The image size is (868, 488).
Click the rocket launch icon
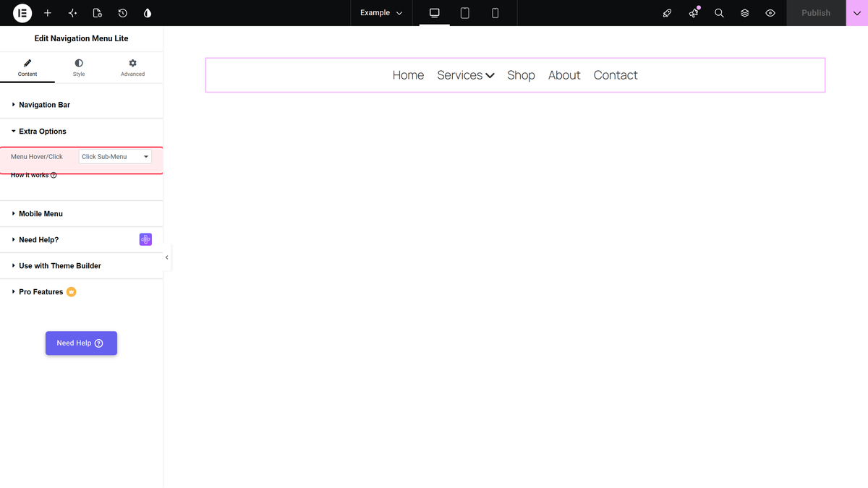(x=668, y=13)
